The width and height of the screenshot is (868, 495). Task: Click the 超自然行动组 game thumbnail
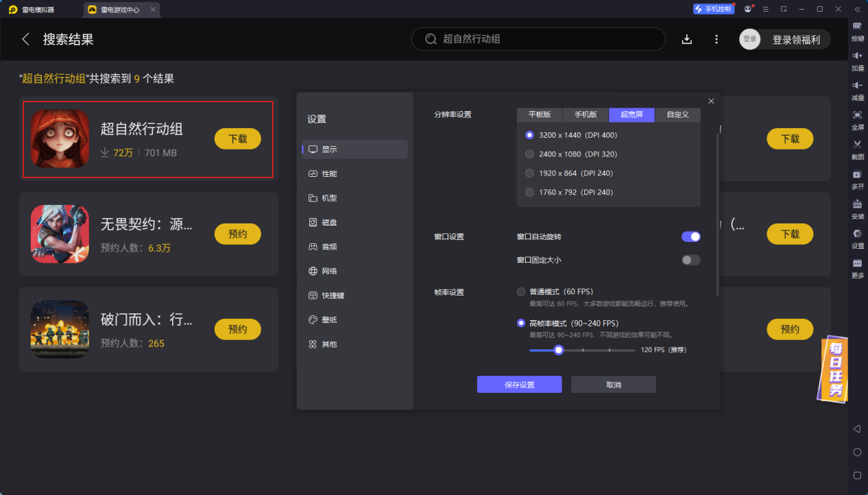coord(60,139)
